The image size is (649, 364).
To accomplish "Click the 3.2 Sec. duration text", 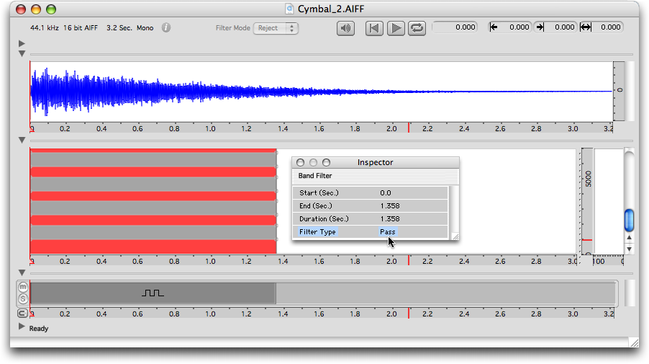I will pyautogui.click(x=119, y=28).
